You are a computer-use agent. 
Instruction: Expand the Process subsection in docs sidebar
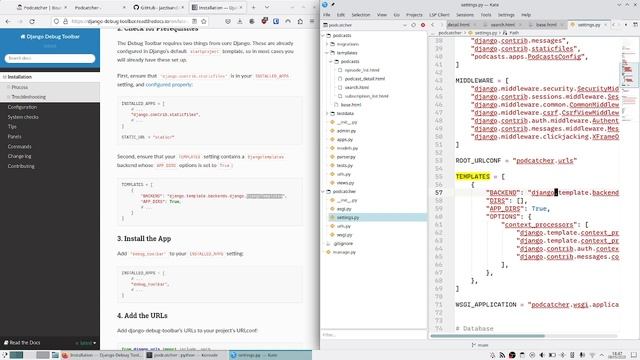point(9,87)
